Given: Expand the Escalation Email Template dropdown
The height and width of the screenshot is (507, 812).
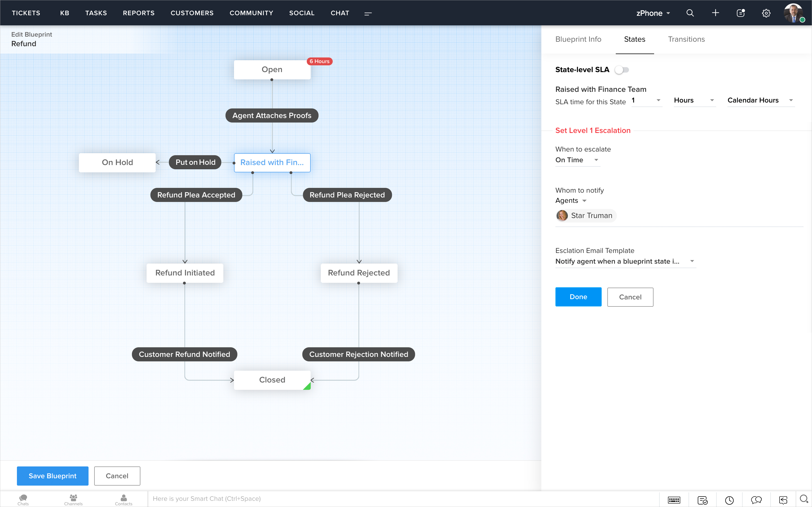Looking at the screenshot, I should (692, 261).
